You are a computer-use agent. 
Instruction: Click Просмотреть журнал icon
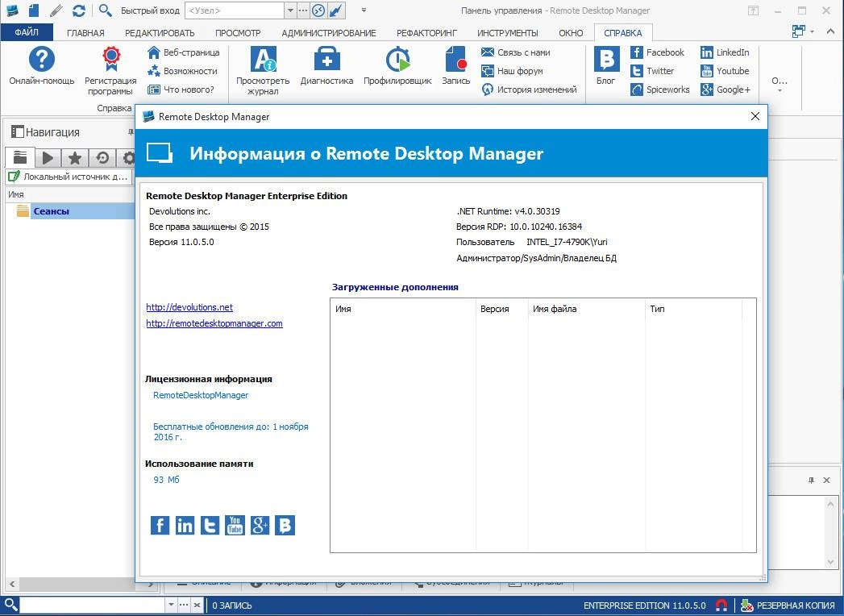point(264,70)
